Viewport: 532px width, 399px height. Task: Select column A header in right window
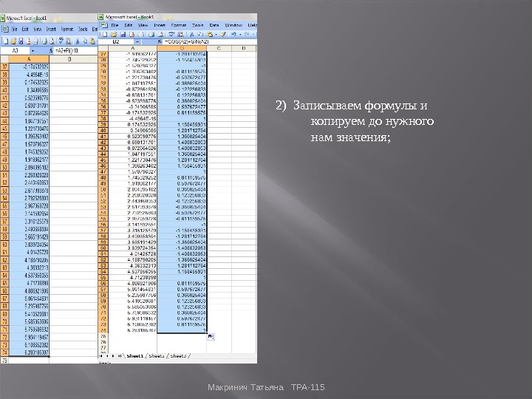tap(133, 48)
